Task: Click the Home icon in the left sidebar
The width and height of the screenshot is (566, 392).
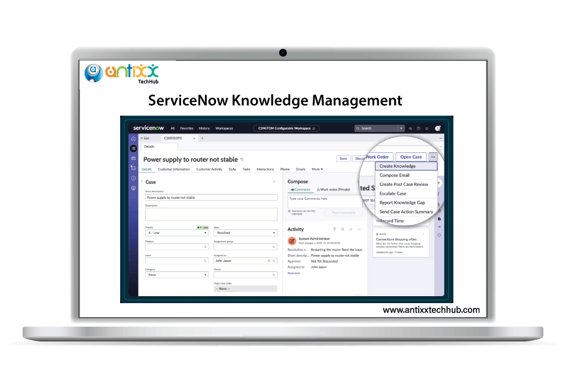Action: [x=132, y=139]
